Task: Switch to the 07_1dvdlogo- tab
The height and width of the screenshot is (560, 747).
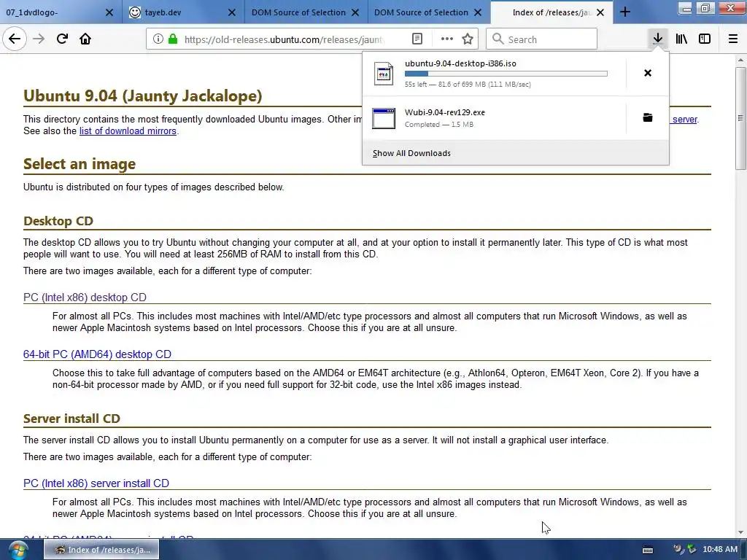Action: click(x=61, y=12)
